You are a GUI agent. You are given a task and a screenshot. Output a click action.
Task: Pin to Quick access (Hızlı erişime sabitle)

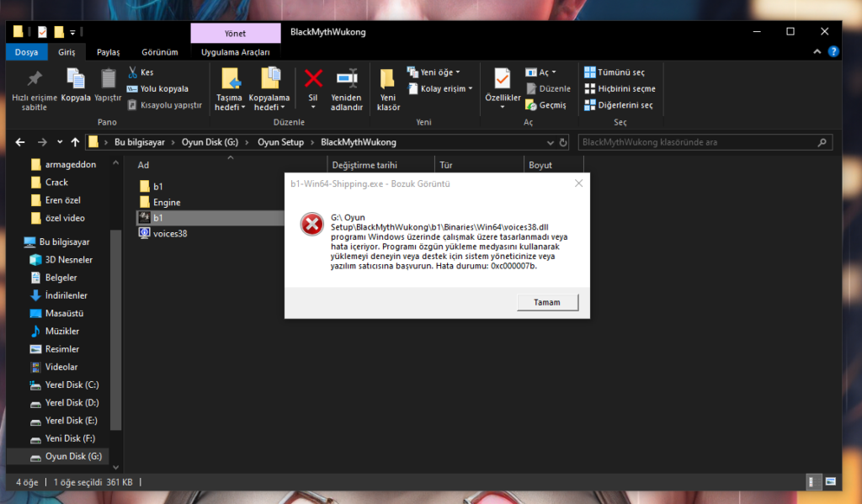tap(35, 89)
